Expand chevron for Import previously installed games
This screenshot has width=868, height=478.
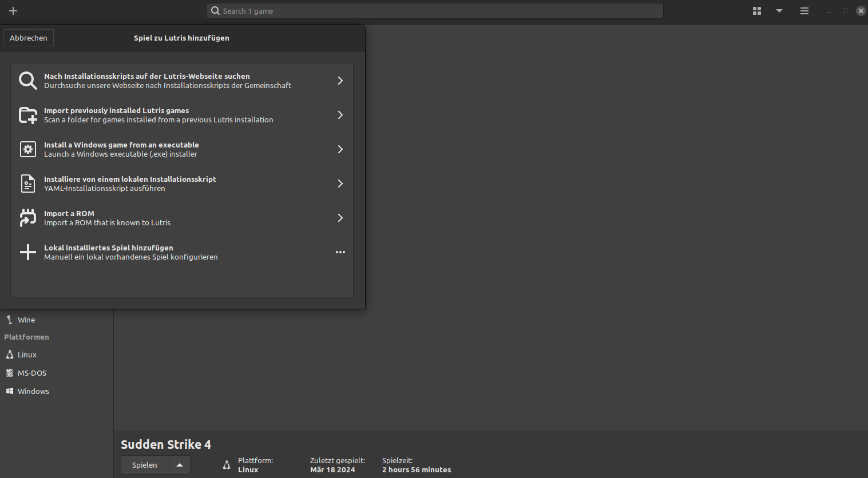(340, 115)
